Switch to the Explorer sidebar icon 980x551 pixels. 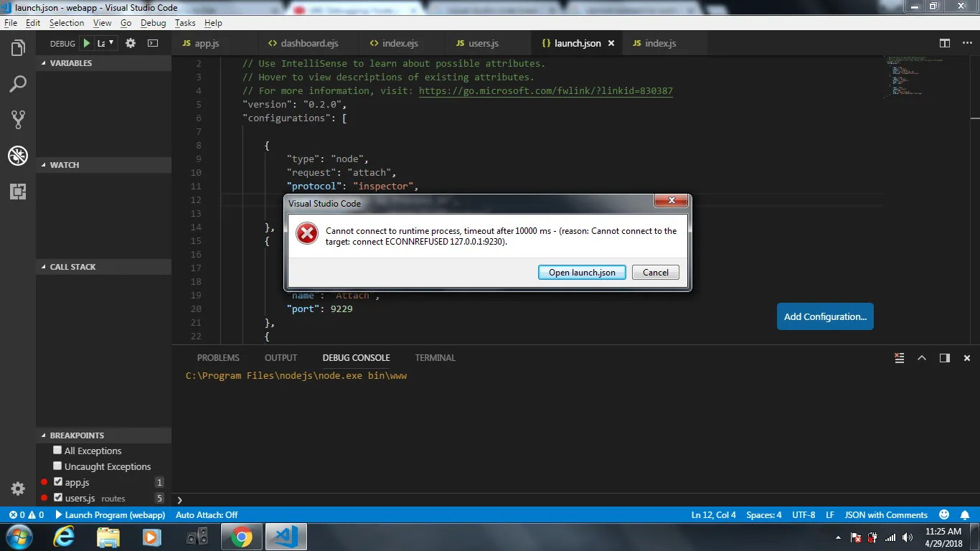click(x=18, y=47)
